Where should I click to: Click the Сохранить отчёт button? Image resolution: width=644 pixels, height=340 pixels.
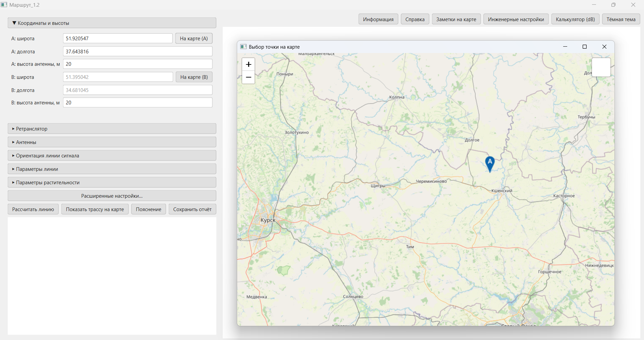pos(192,209)
